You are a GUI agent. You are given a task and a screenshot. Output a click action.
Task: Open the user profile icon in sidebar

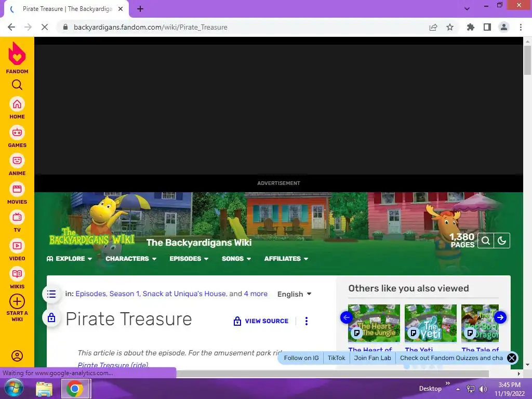(17, 355)
